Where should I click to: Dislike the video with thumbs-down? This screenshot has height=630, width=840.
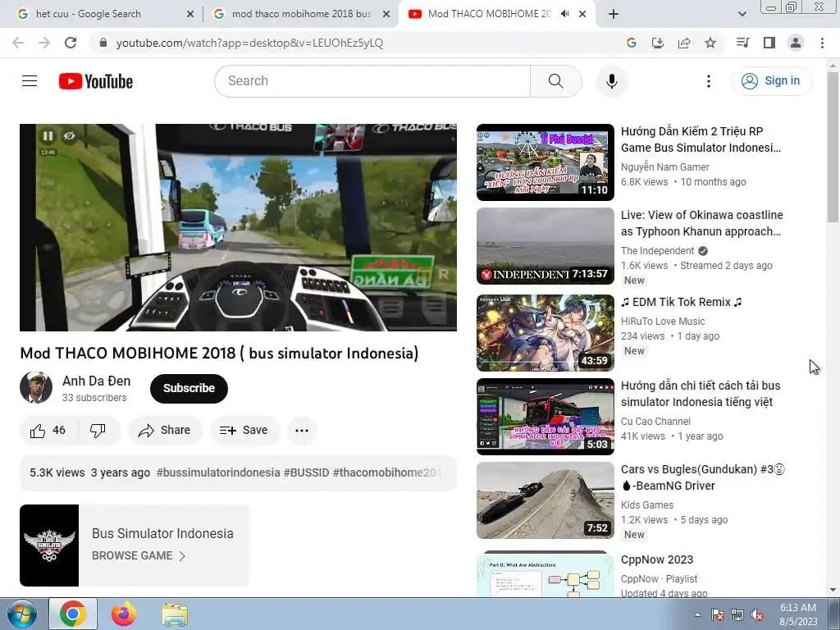[x=98, y=430]
